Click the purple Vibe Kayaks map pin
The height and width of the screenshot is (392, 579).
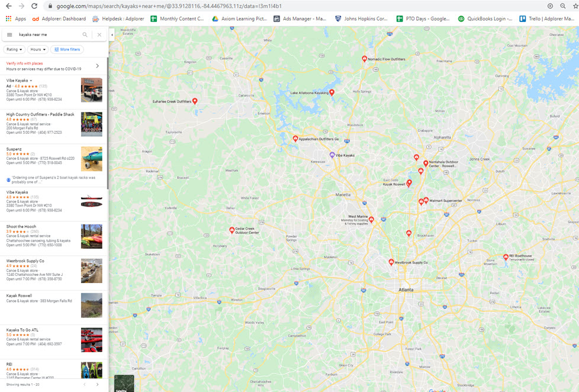(x=332, y=155)
